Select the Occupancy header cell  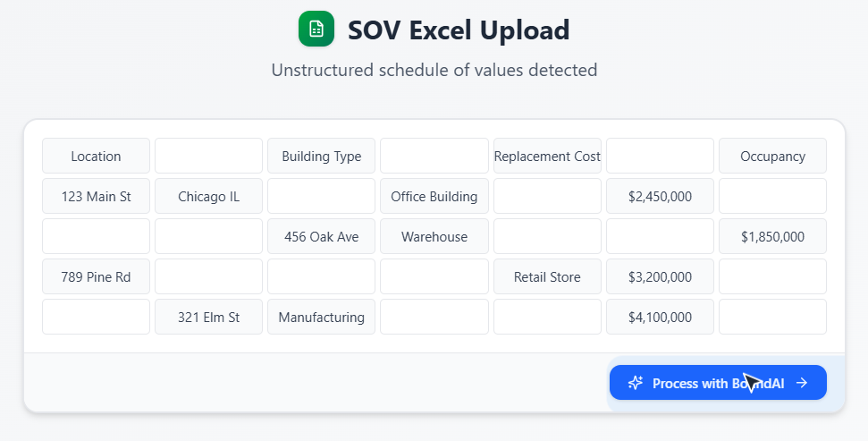tap(772, 156)
